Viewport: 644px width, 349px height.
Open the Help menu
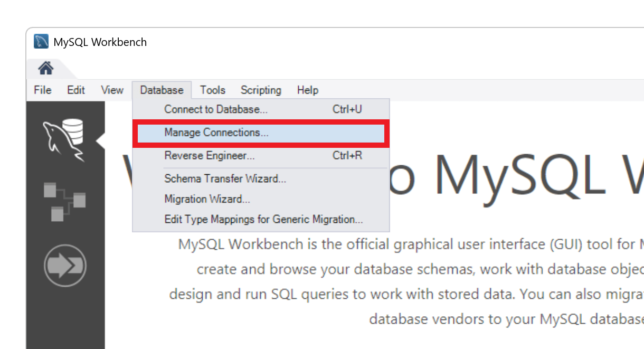[x=307, y=90]
